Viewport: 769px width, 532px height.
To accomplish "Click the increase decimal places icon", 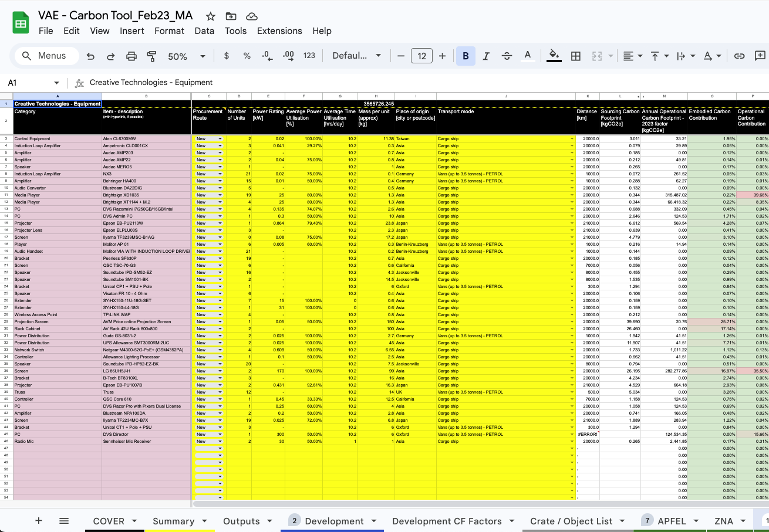I will [x=288, y=56].
